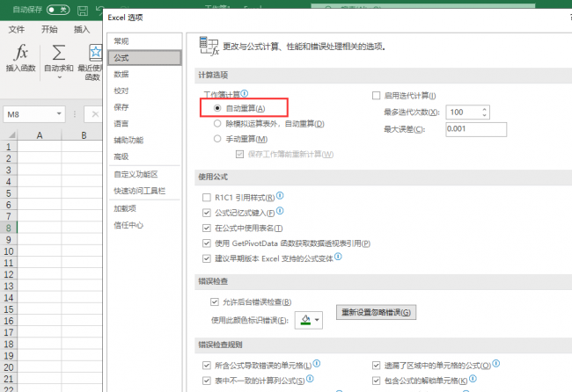Enable the 启用迭代计算 checkbox
Viewport: 572px width, 392px height.
(x=376, y=96)
